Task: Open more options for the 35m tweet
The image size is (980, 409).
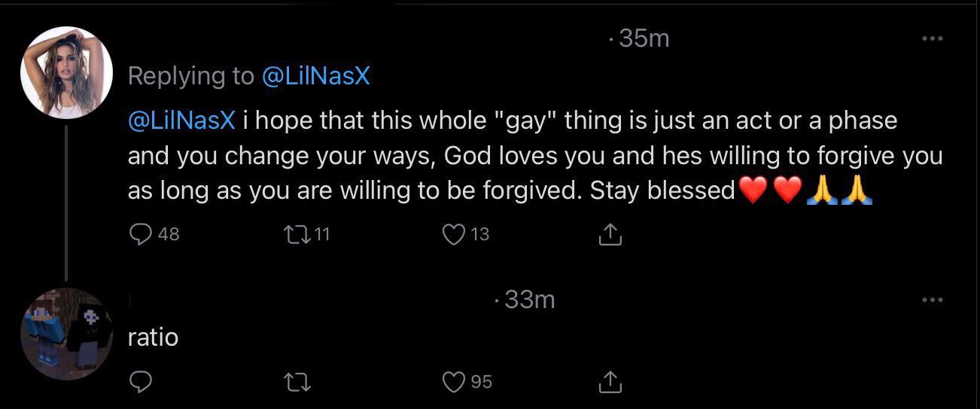Action: pyautogui.click(x=932, y=38)
